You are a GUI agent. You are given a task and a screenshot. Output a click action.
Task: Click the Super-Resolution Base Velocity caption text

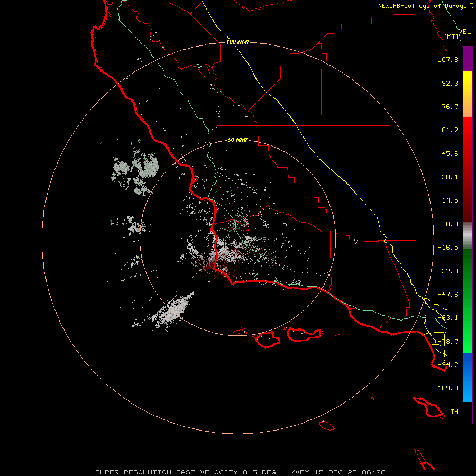point(240,472)
